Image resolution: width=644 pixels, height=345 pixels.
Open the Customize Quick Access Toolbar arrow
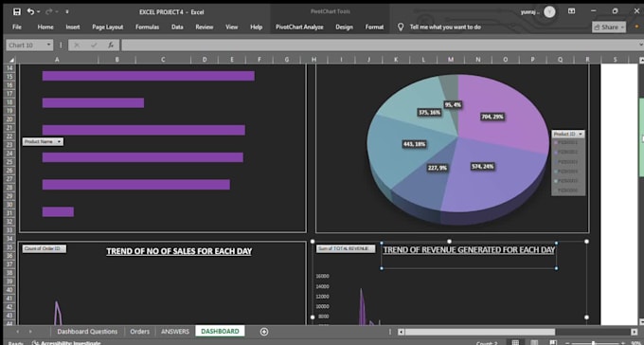click(x=67, y=12)
